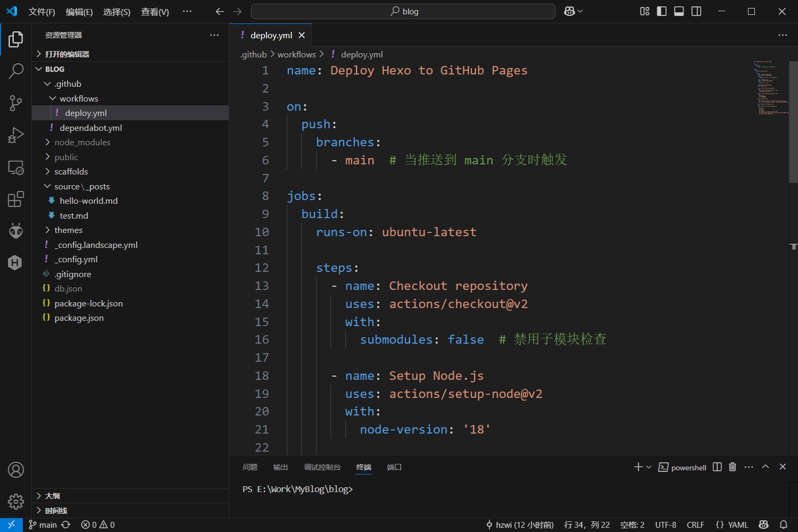The height and width of the screenshot is (532, 798).
Task: Open Copilot chat icon in title bar
Action: pos(570,11)
